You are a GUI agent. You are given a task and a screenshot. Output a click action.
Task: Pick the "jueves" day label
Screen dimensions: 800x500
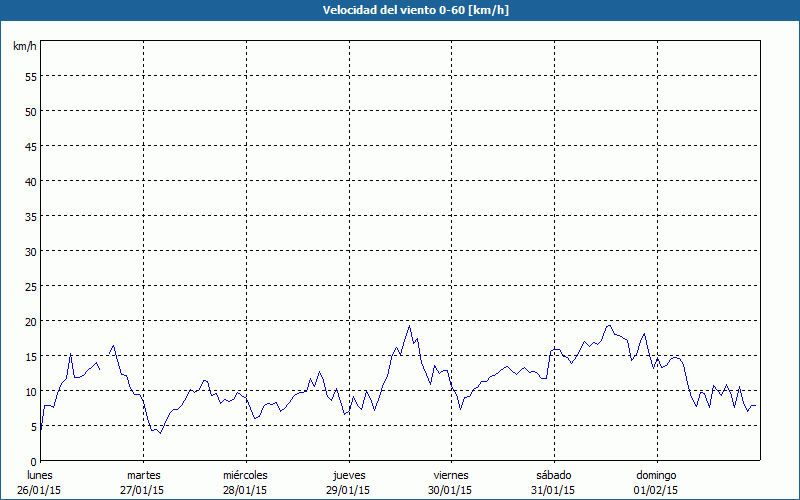[348, 475]
